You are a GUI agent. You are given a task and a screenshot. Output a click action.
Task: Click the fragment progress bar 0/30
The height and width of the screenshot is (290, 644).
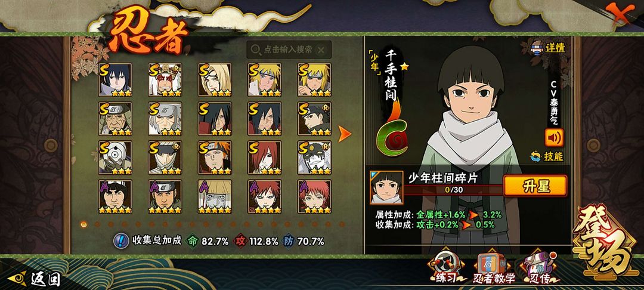tap(453, 190)
